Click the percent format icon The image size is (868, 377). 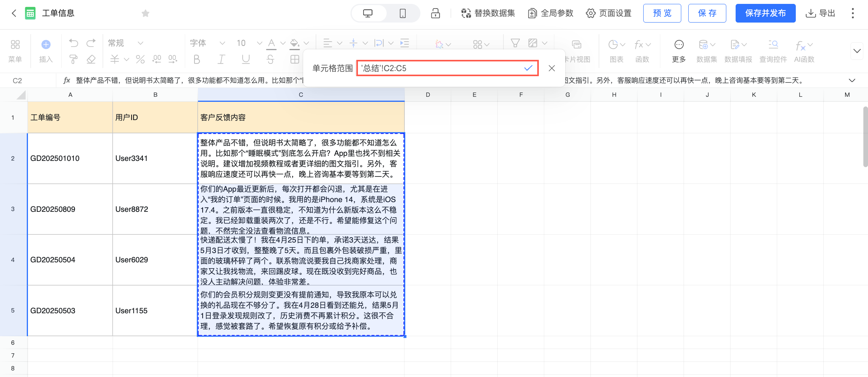(140, 59)
